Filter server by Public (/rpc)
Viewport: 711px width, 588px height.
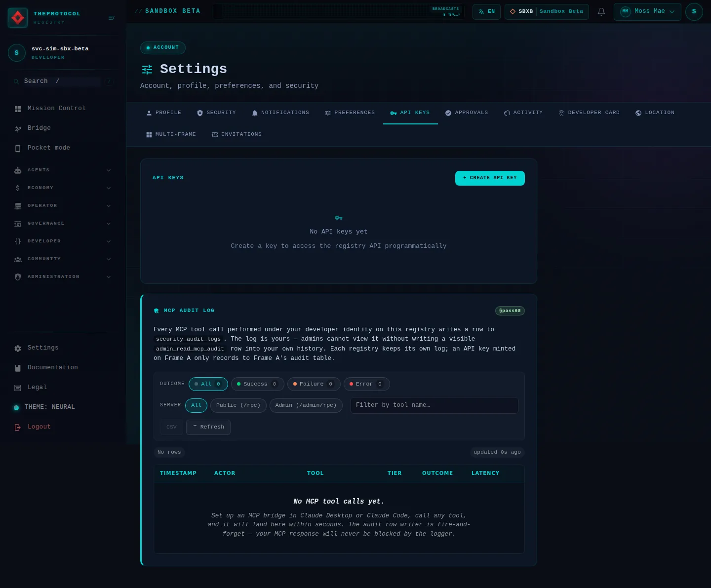(238, 405)
